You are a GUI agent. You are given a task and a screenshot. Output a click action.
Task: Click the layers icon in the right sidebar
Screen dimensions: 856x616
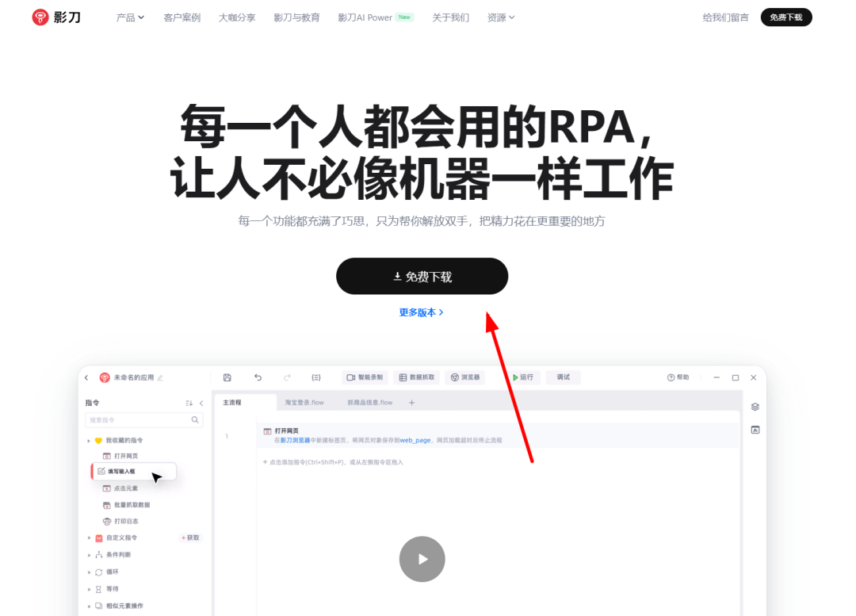coord(755,407)
